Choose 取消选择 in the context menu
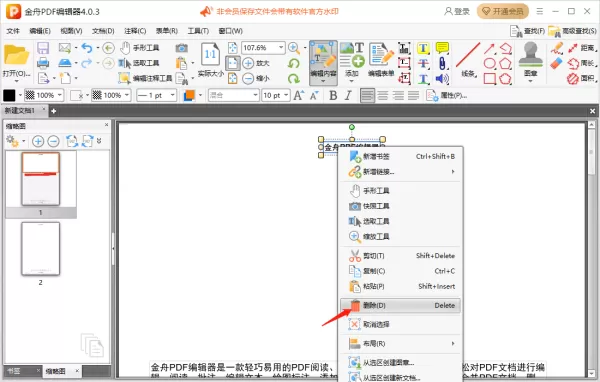The width and height of the screenshot is (600, 382). 400,325
